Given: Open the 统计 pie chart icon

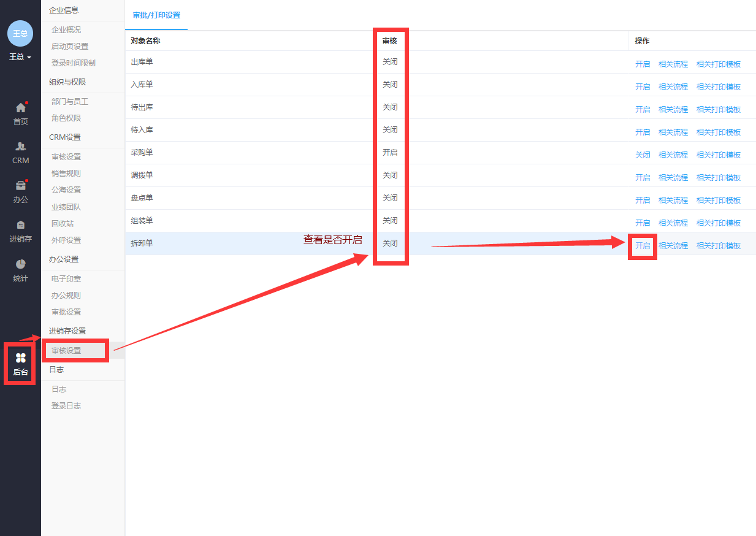Looking at the screenshot, I should [x=21, y=264].
